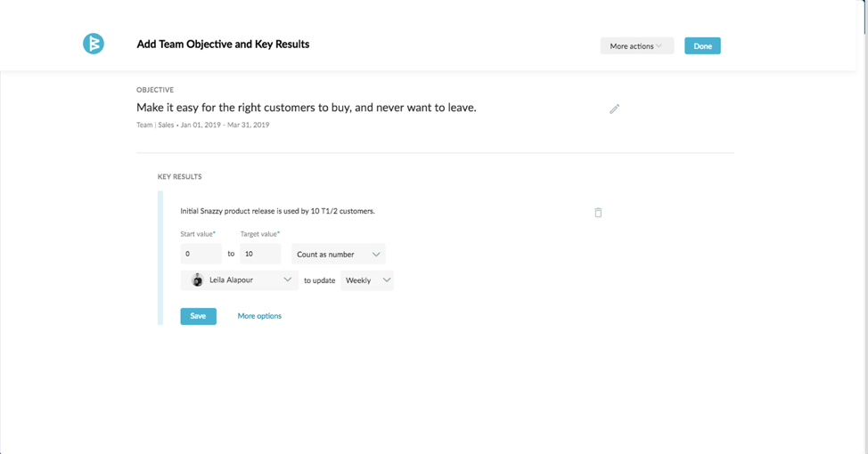Change the Weekly update frequency dropdown

pyautogui.click(x=367, y=280)
